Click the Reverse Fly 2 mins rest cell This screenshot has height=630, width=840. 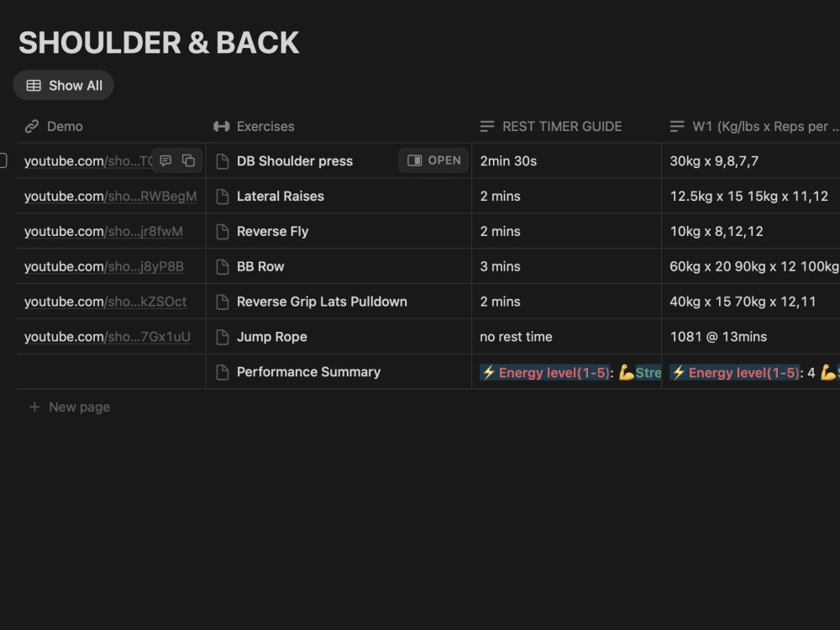pos(566,232)
